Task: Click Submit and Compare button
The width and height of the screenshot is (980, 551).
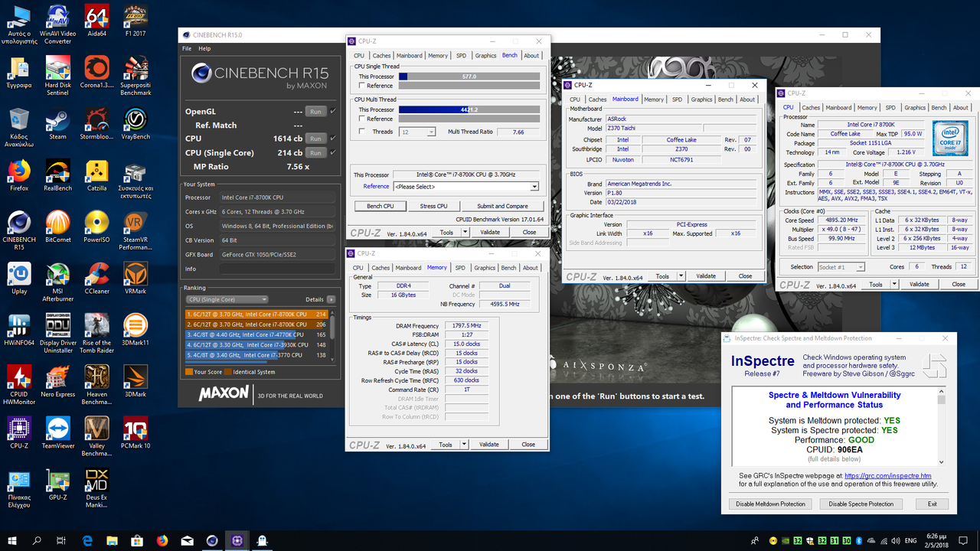Action: [502, 206]
